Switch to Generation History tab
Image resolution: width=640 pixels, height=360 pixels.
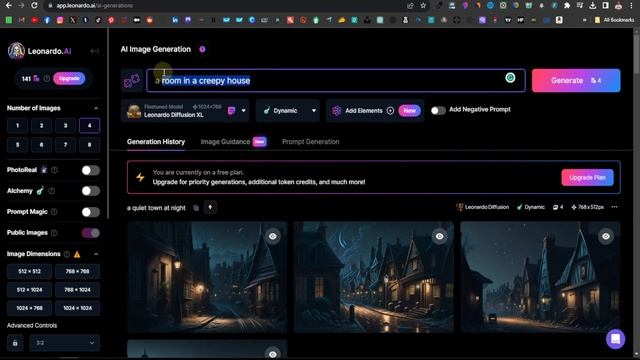(x=156, y=142)
